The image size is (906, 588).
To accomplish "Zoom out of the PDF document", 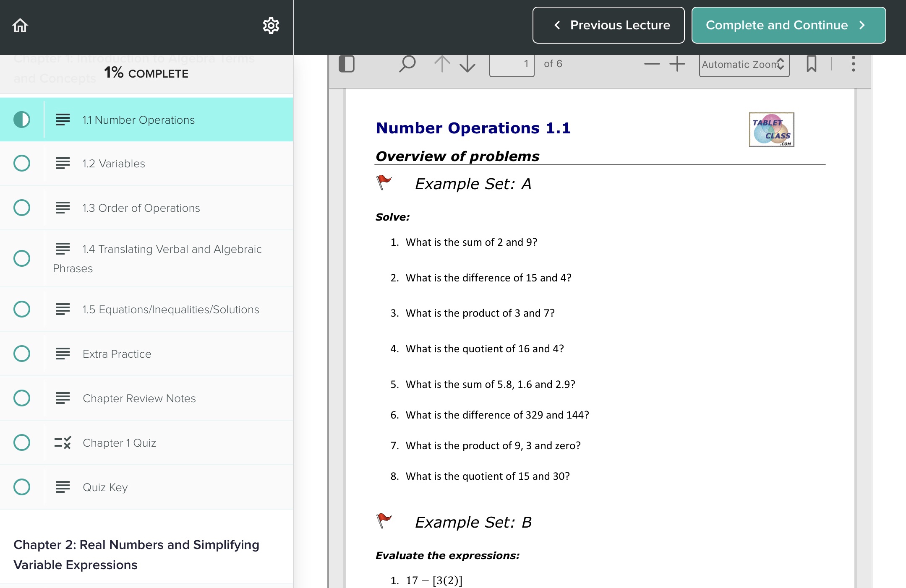I will 651,64.
